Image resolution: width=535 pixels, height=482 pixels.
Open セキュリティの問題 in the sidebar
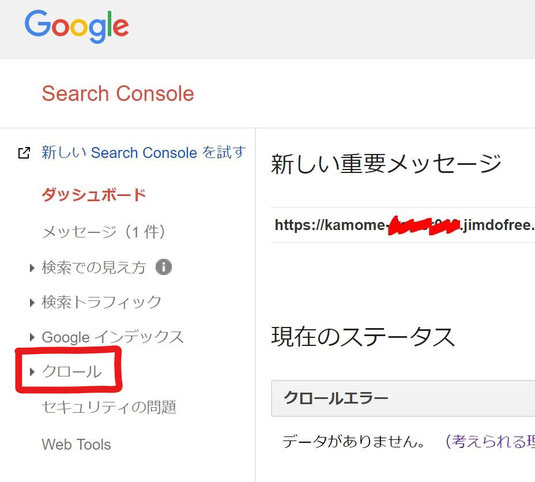point(109,407)
